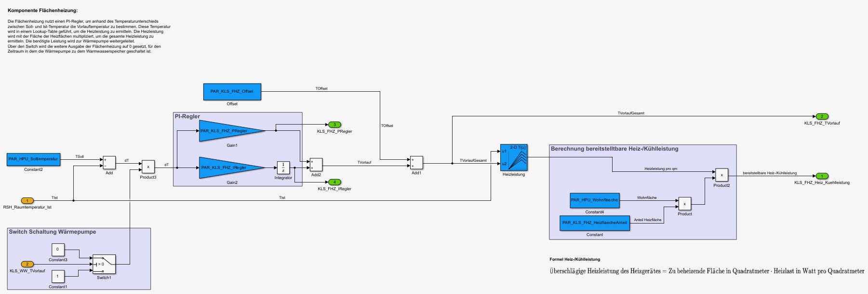868x294 pixels.
Task: Select the KLS_FHZ_PRegler output port
Action: click(334, 125)
